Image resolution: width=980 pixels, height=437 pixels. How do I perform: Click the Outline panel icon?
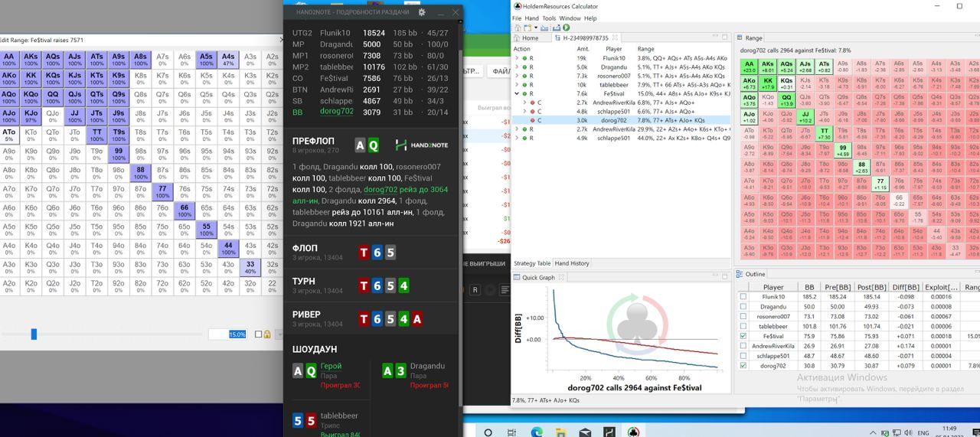coord(740,273)
